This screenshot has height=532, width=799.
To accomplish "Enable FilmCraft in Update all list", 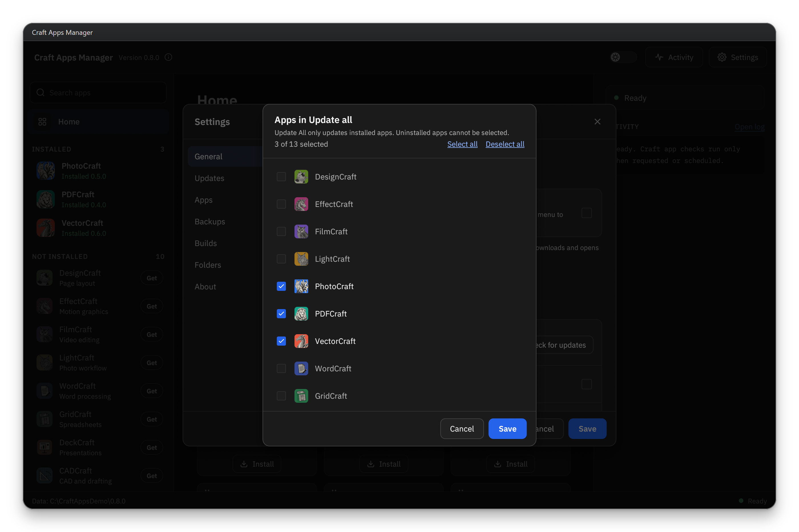I will pos(281,232).
